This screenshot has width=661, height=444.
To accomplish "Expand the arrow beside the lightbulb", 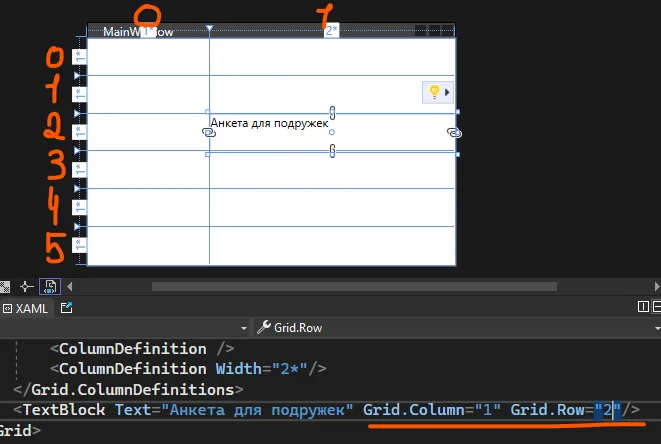I will click(447, 92).
